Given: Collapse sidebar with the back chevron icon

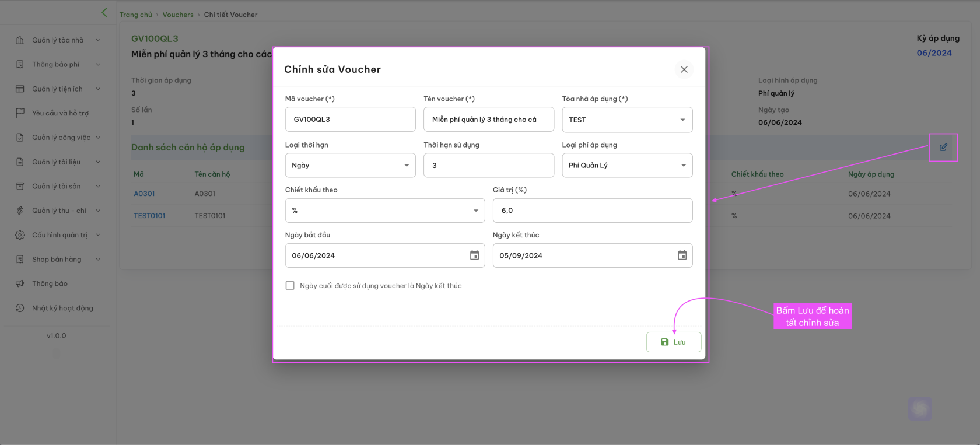Looking at the screenshot, I should [x=104, y=12].
